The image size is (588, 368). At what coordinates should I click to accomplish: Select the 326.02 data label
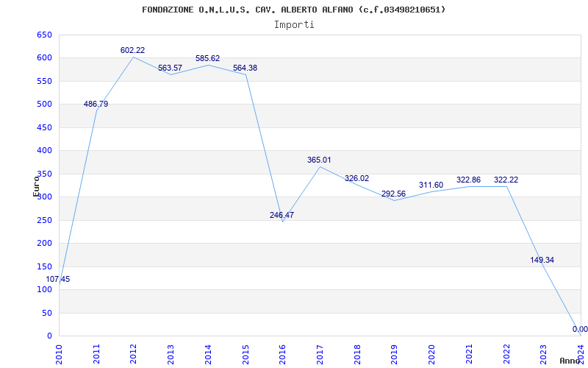[356, 178]
